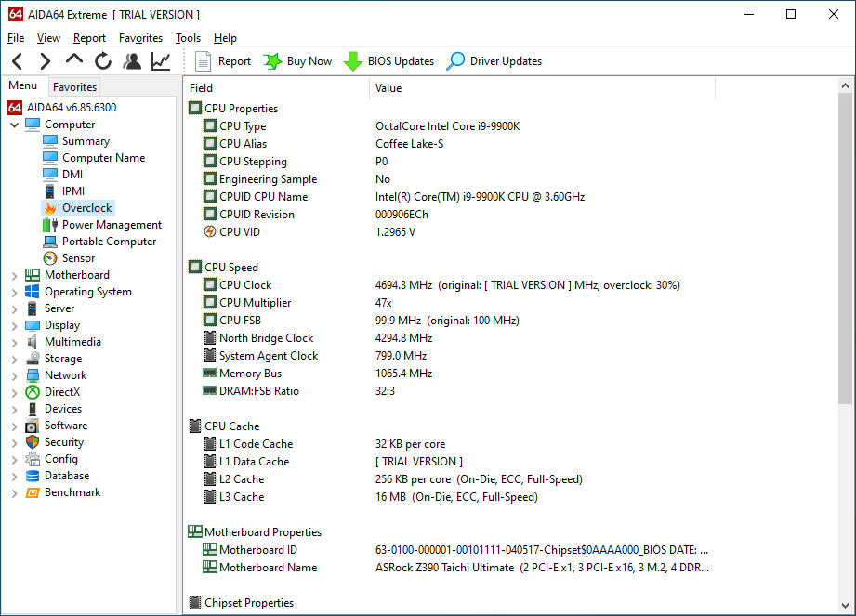Click the Multimedia speaker icon
The height and width of the screenshot is (616, 856).
[33, 342]
